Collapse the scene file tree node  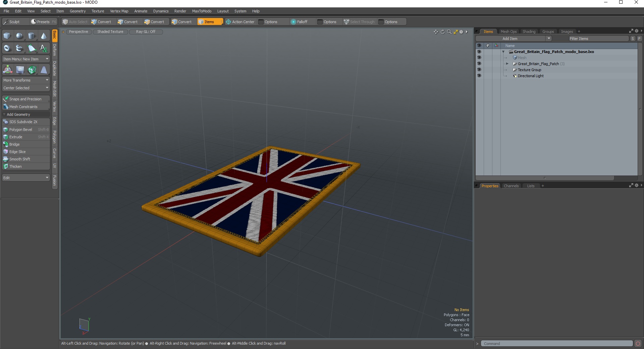pos(503,52)
